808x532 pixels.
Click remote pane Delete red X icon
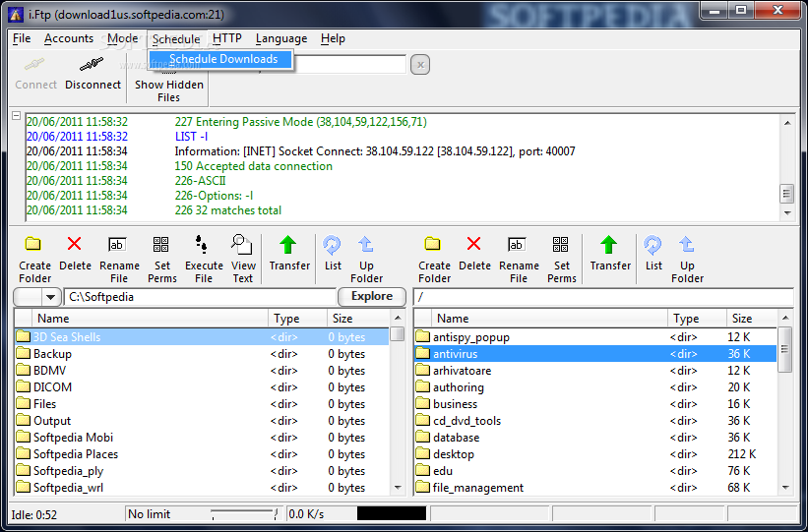click(474, 244)
